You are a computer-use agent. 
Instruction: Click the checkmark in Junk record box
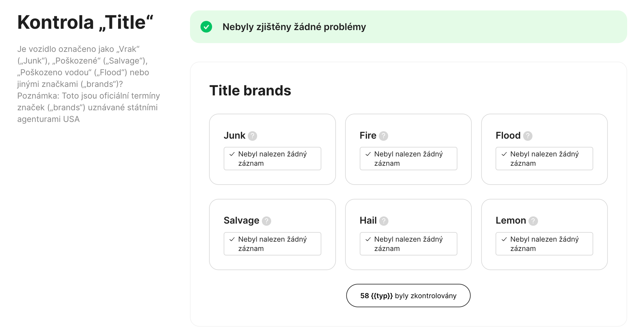pyautogui.click(x=232, y=154)
